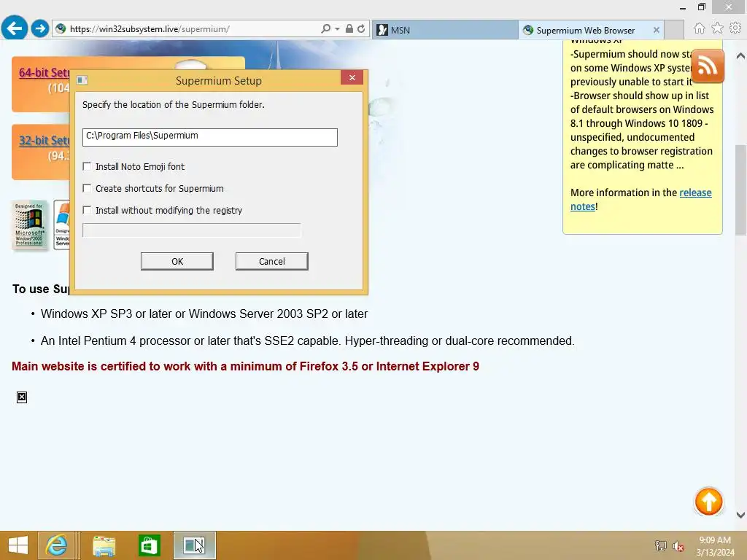This screenshot has width=747, height=560.
Task: Refresh the page with reload icon
Action: (x=361, y=28)
